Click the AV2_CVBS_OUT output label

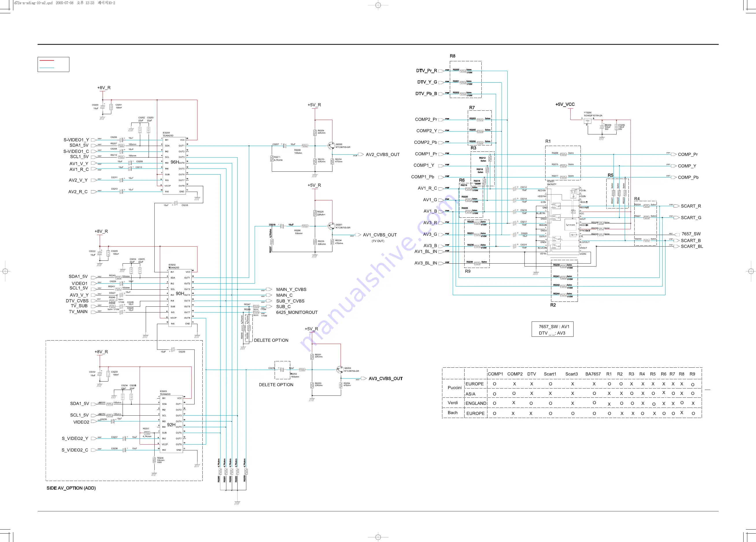[x=383, y=155]
